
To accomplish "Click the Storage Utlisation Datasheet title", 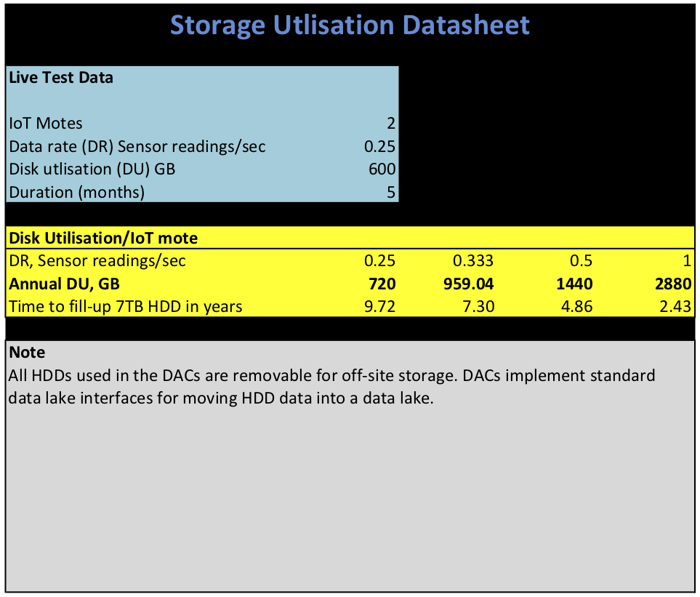I will [x=350, y=25].
